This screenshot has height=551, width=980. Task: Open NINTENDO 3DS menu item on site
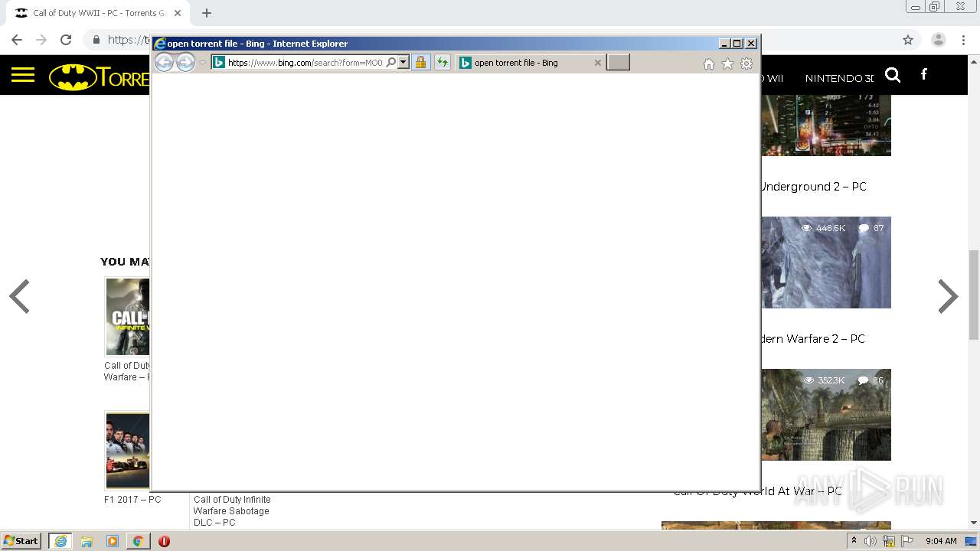[x=839, y=78]
